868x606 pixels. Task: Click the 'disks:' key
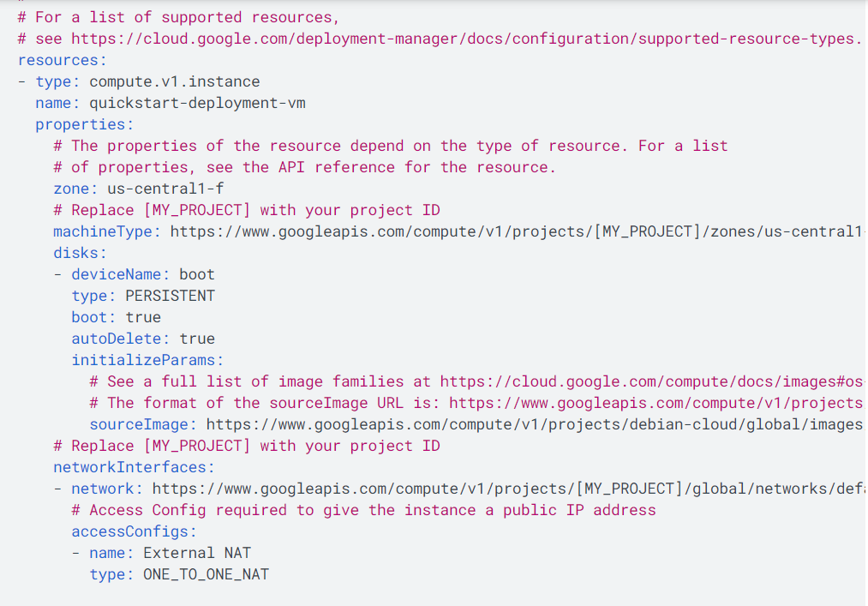tap(80, 253)
